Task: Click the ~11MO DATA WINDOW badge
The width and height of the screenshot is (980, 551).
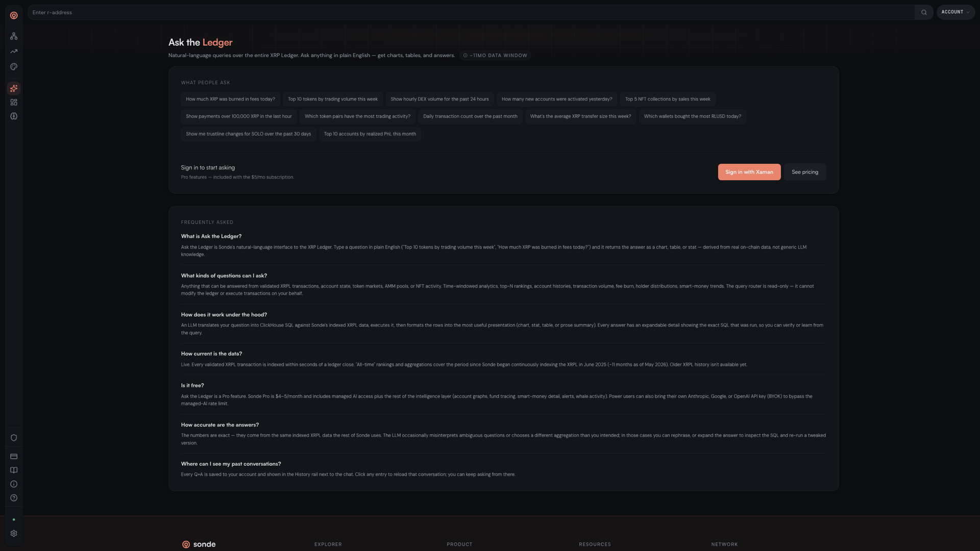Action: click(495, 56)
